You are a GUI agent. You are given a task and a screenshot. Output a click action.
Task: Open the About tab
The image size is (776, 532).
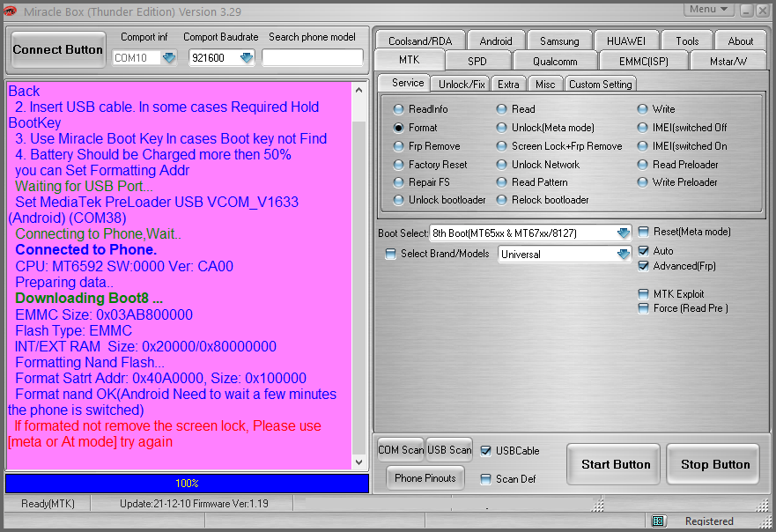tap(741, 41)
